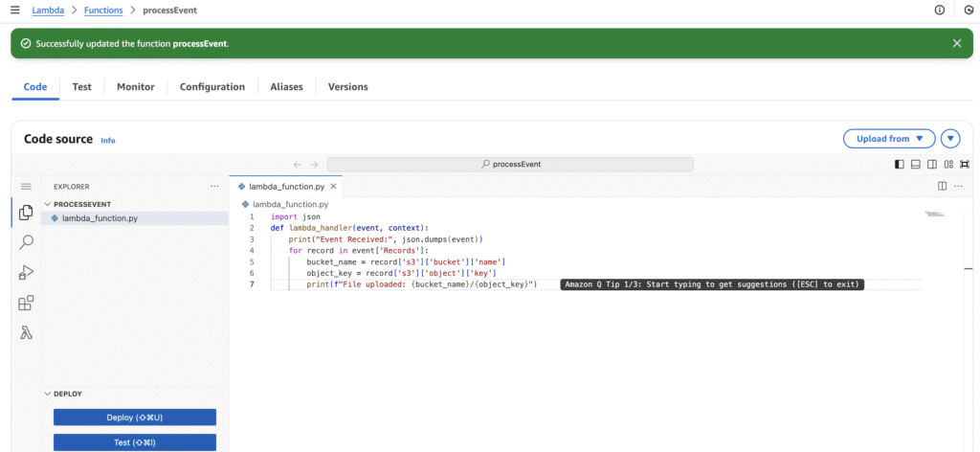Open the AWS navigation hamburger menu

coord(15,10)
